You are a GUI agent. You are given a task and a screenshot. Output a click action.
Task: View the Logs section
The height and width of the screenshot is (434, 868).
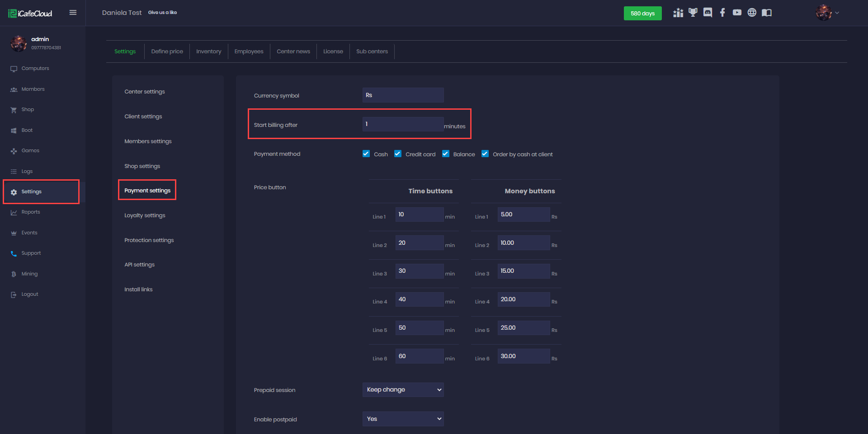(27, 171)
